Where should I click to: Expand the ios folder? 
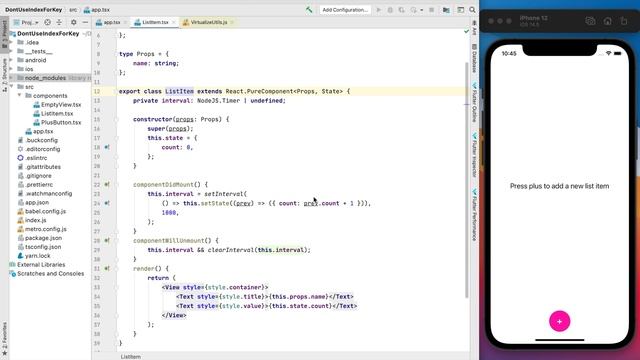(x=11, y=69)
